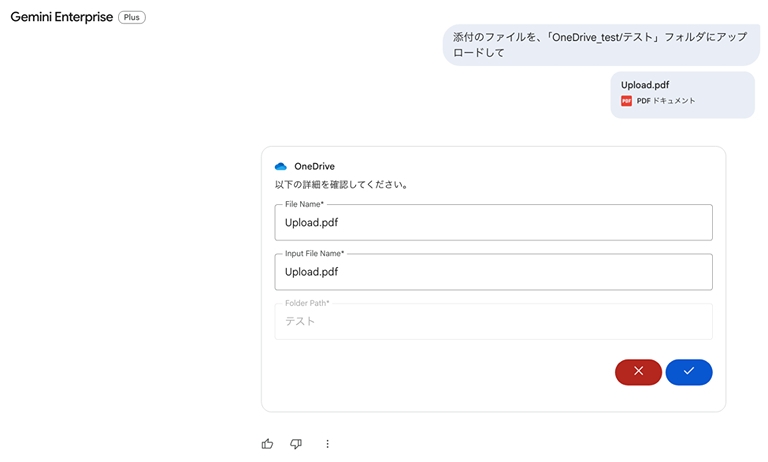Click the user message about OneDrive_test folder
The height and width of the screenshot is (462, 768).
click(x=601, y=45)
